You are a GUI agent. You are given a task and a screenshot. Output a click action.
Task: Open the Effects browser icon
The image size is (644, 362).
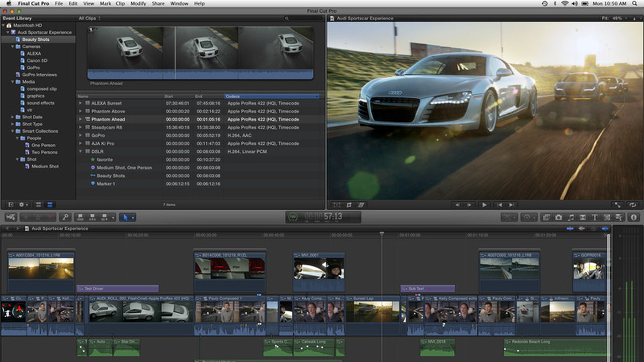pyautogui.click(x=546, y=217)
